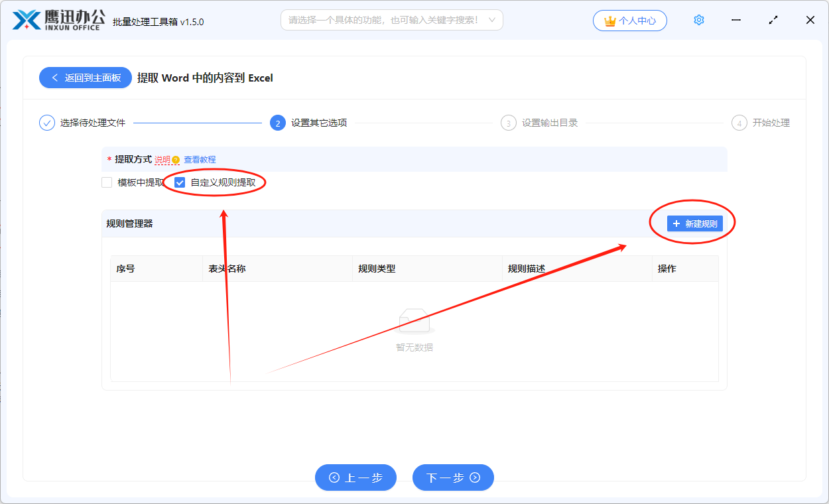The height and width of the screenshot is (504, 829).
Task: Enable the 模板中提取 checkbox
Action: [x=106, y=182]
